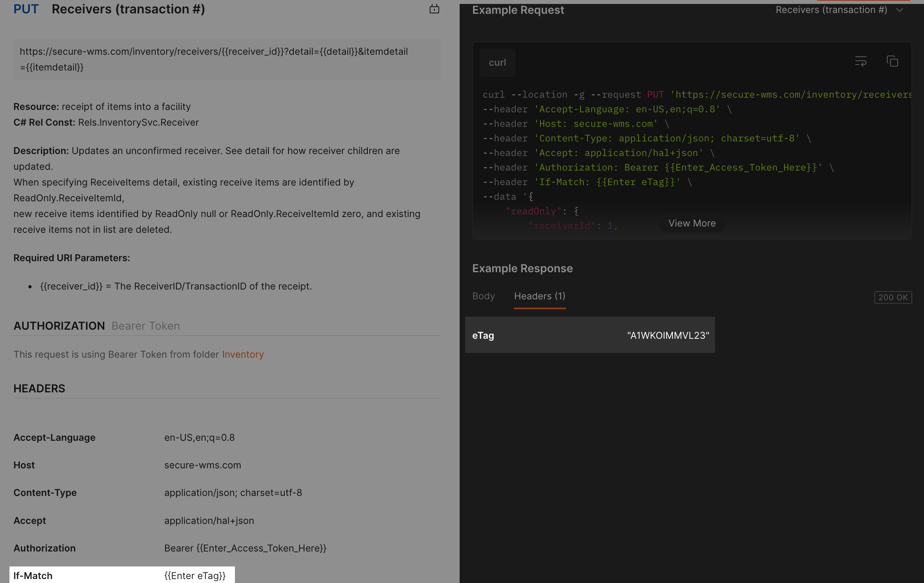This screenshot has width=924, height=583.
Task: Click the PUT method label
Action: (26, 9)
